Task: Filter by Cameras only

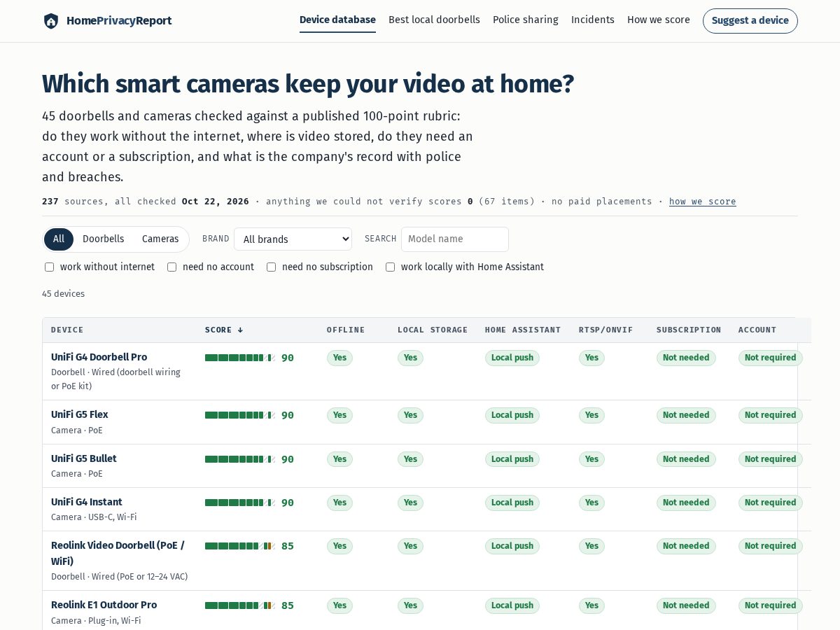Action: click(x=160, y=239)
